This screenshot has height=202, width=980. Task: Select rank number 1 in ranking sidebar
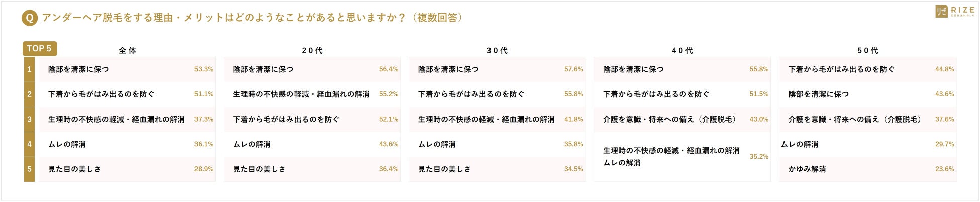[x=30, y=69]
